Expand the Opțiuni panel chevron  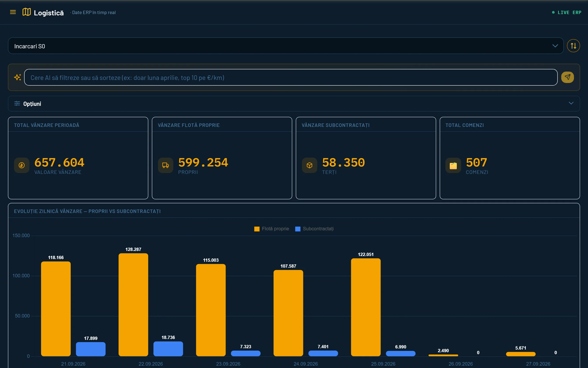(571, 103)
